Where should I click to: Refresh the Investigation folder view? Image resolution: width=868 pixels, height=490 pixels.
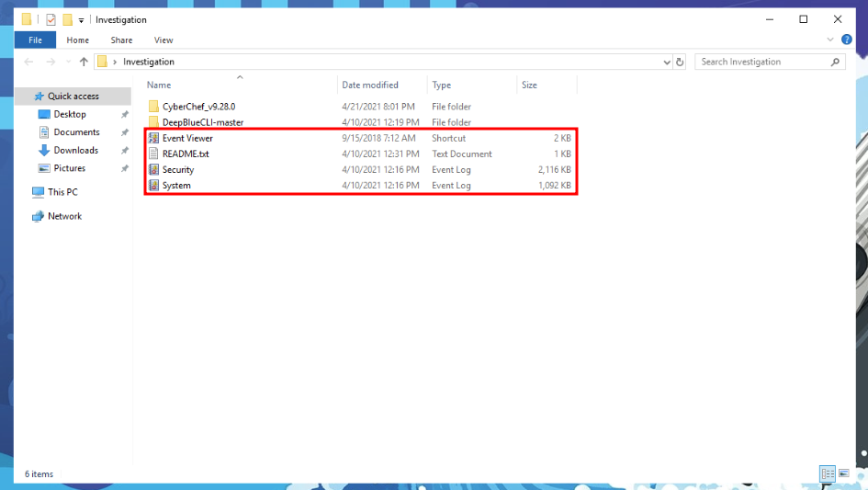click(680, 62)
